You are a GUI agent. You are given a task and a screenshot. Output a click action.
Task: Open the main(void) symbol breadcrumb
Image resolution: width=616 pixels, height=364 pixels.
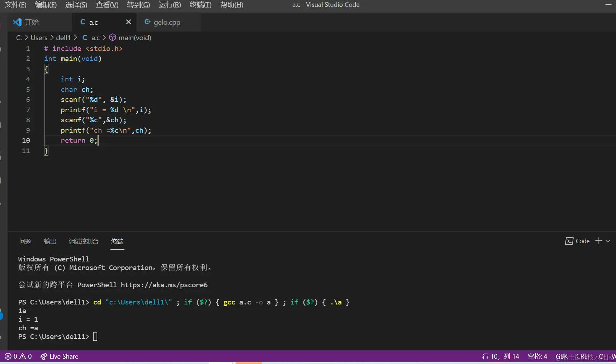130,38
